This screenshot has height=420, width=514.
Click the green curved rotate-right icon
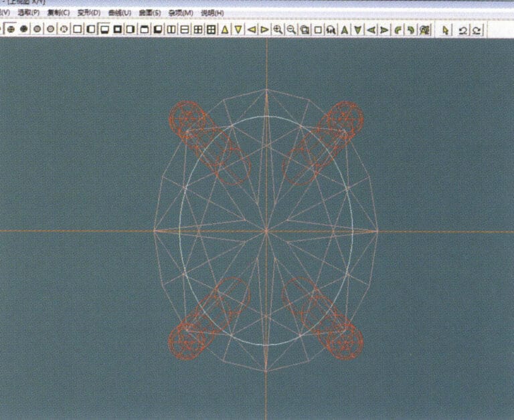(411, 30)
